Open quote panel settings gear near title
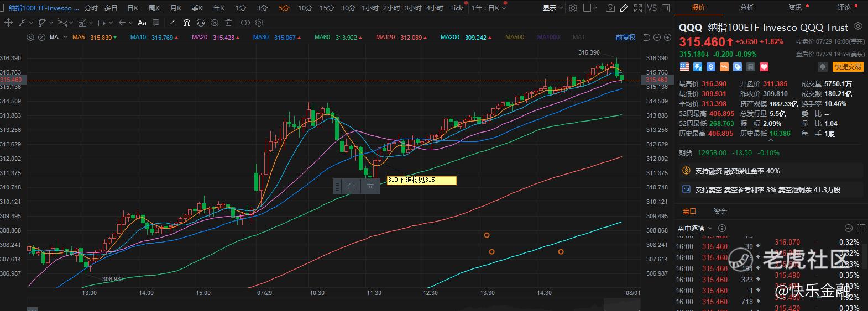Screen dimensions: 868x311 tap(858, 26)
